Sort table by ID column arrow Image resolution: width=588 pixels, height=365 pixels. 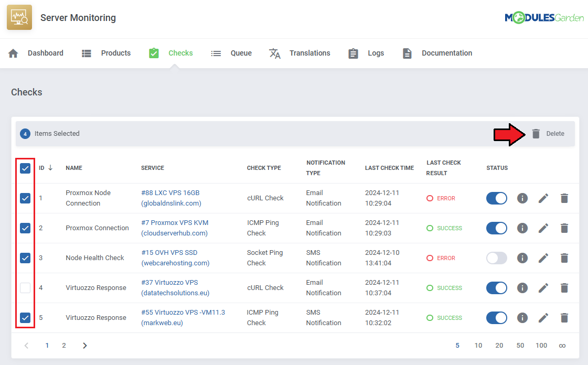[x=50, y=168]
